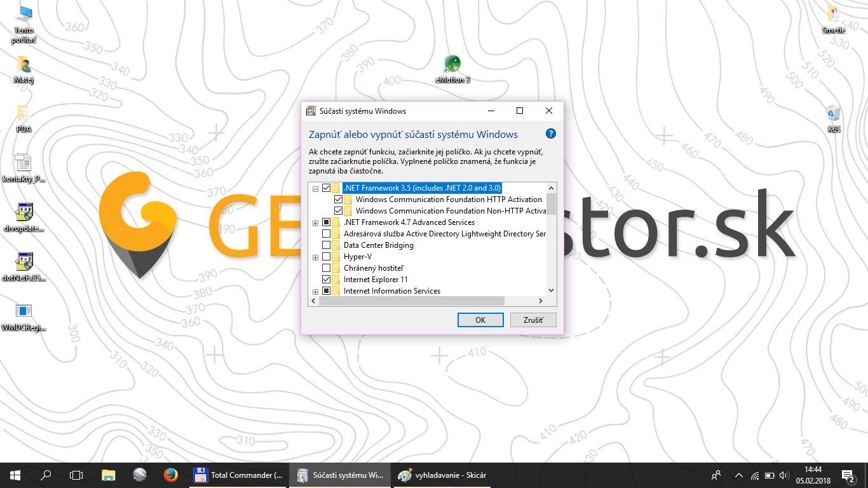Launch Firefox from the taskbar
The height and width of the screenshot is (488, 868).
(170, 475)
